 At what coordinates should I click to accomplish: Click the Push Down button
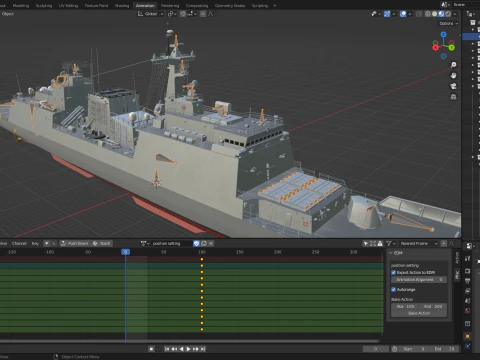pyautogui.click(x=75, y=243)
